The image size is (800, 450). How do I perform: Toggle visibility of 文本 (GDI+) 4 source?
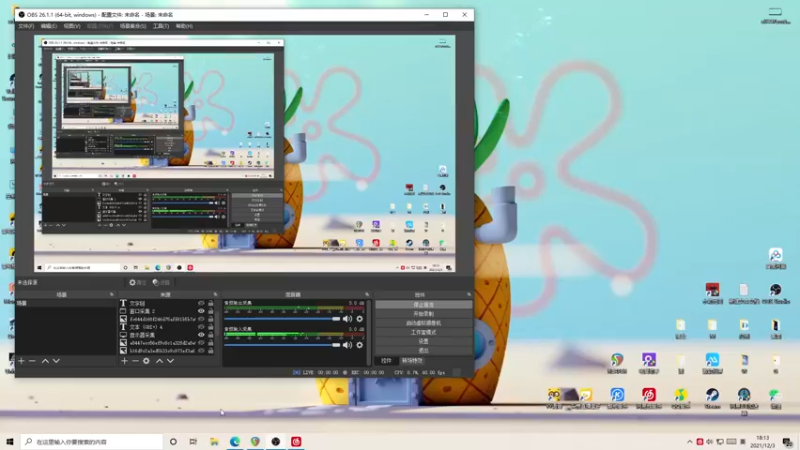[201, 327]
